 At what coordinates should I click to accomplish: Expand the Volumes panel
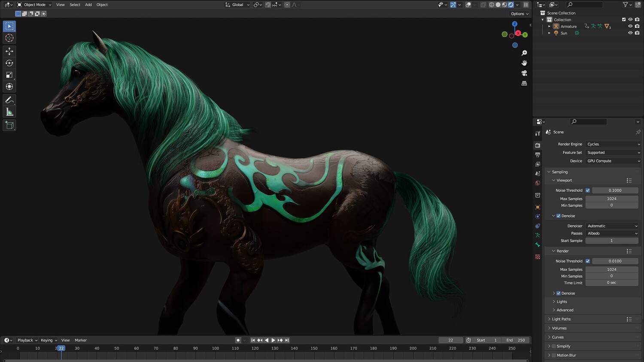pos(559,328)
